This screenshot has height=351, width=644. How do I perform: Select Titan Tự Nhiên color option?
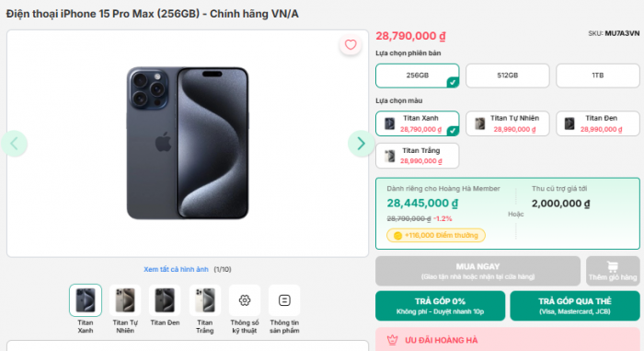(508, 123)
